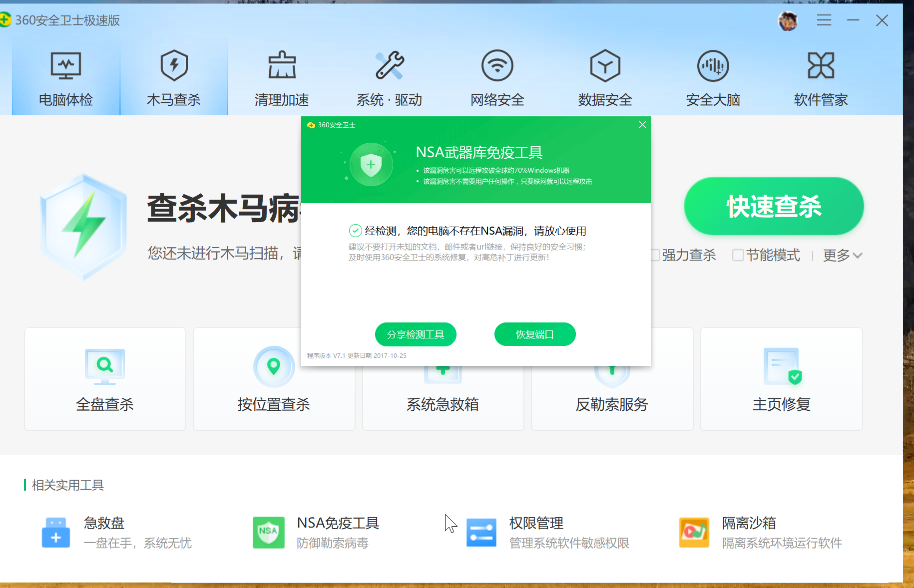Click the user avatar icon
The width and height of the screenshot is (914, 588).
pos(788,20)
